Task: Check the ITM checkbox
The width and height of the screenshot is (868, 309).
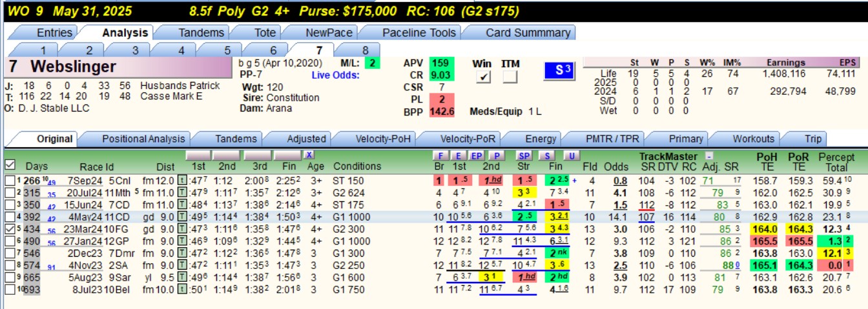Action: (x=510, y=77)
